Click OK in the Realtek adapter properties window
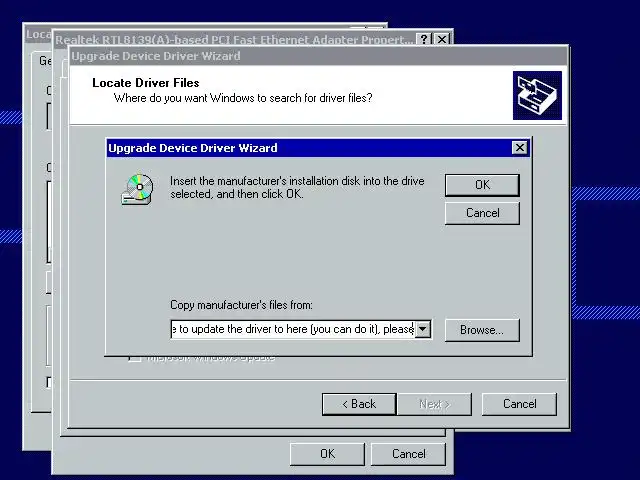Screen dimensions: 640x480 [327, 454]
